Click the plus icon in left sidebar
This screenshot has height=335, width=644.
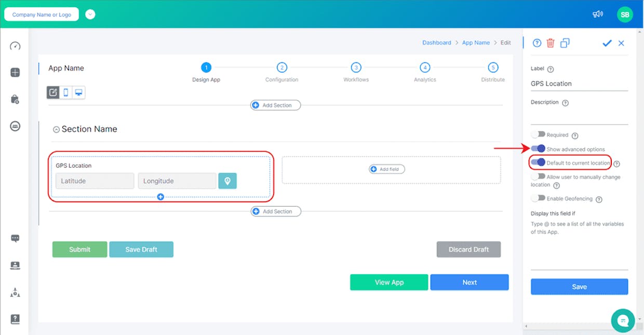coord(15,73)
